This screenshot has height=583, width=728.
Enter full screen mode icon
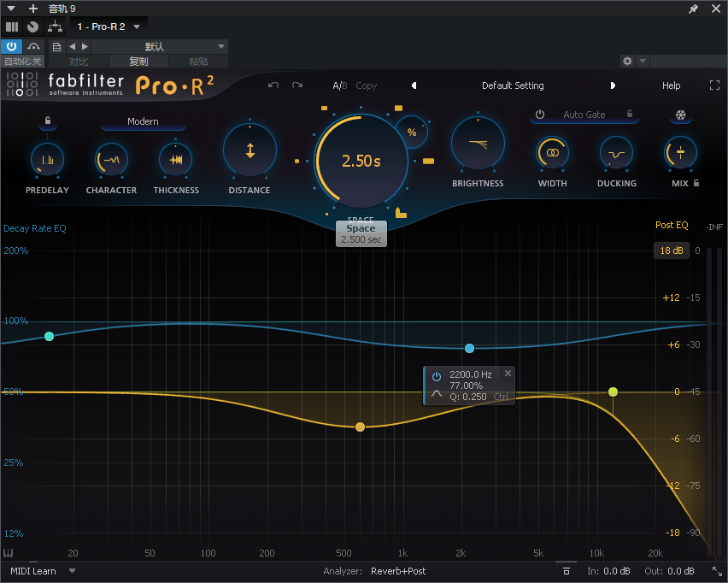[x=714, y=85]
